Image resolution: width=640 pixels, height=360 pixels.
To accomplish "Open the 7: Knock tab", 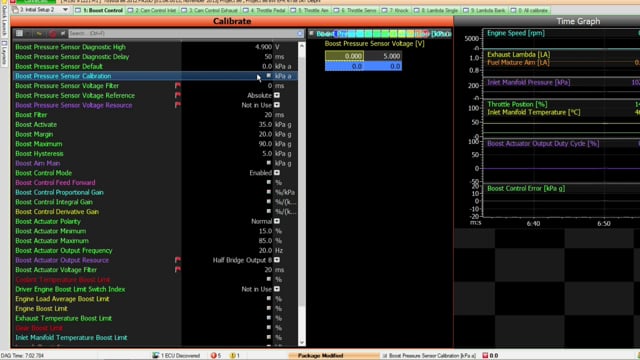I will [x=394, y=10].
